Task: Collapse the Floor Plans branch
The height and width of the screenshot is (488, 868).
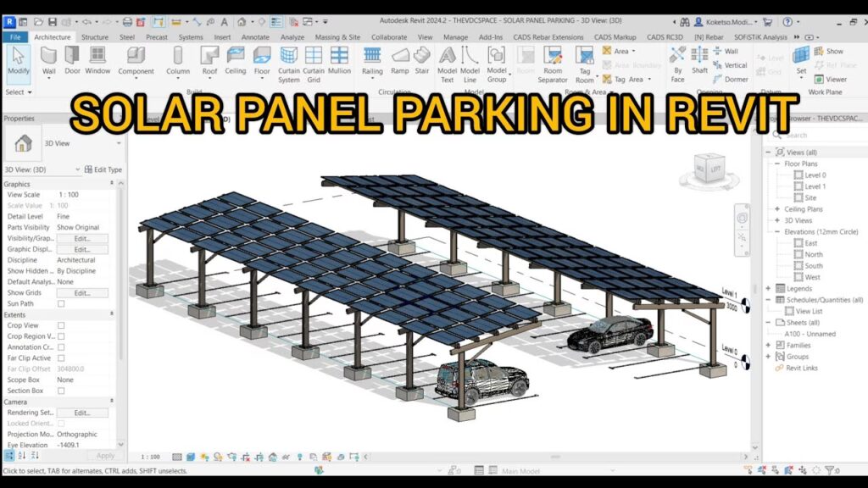Action: point(779,163)
